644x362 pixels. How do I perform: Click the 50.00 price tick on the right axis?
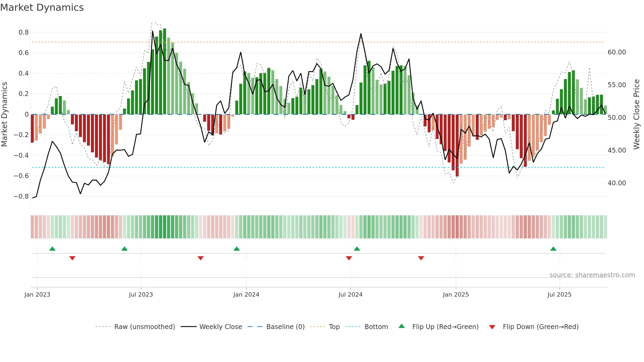click(x=617, y=118)
